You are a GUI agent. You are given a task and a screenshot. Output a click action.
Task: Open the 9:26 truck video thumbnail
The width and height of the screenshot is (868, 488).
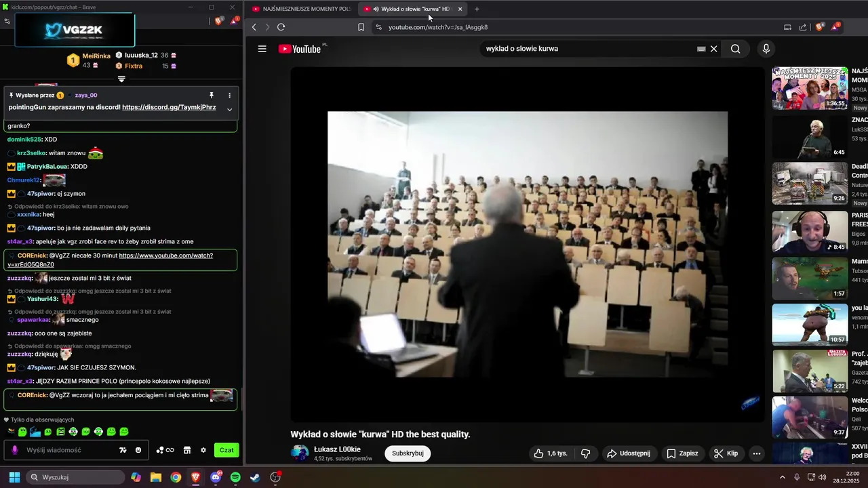pos(810,183)
